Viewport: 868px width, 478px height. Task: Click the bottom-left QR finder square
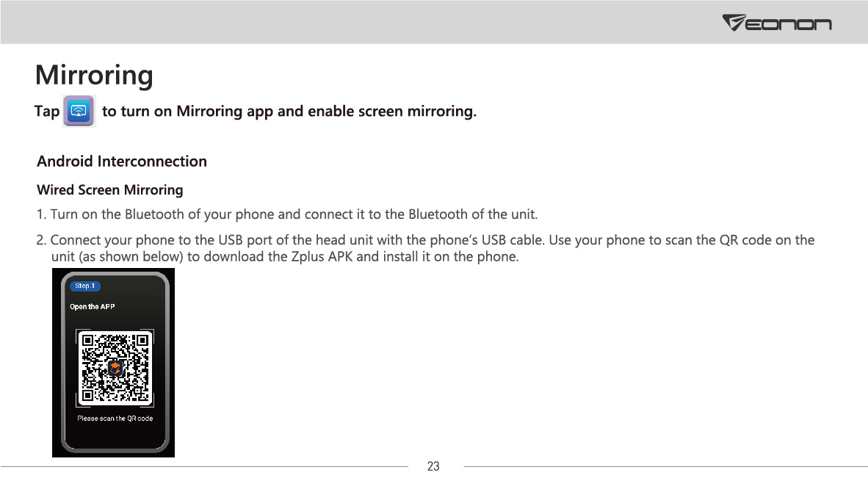point(87,396)
